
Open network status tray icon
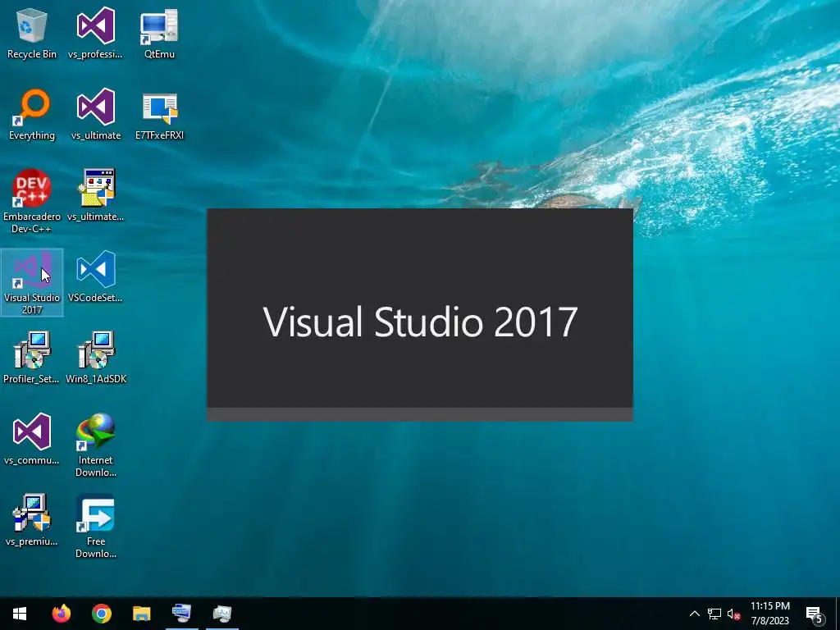[714, 614]
